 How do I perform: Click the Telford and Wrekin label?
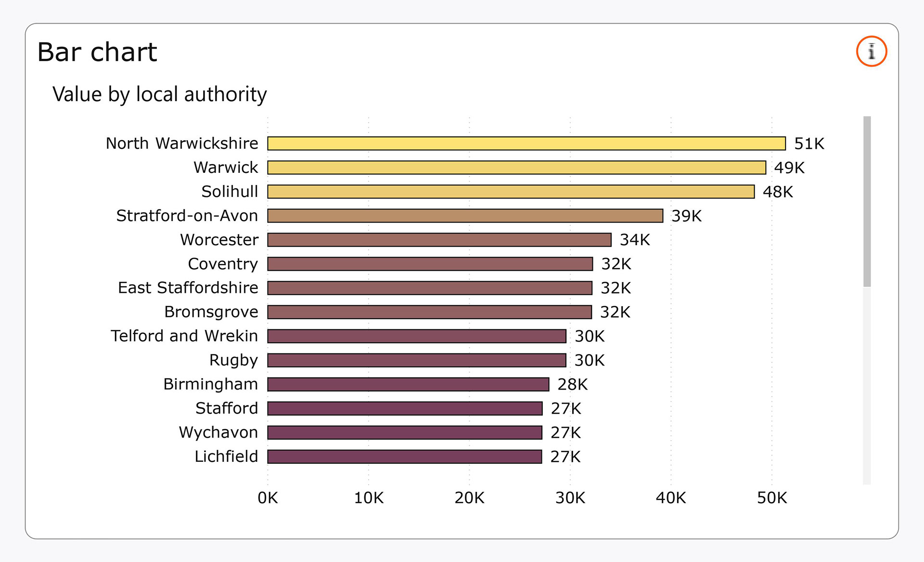183,336
